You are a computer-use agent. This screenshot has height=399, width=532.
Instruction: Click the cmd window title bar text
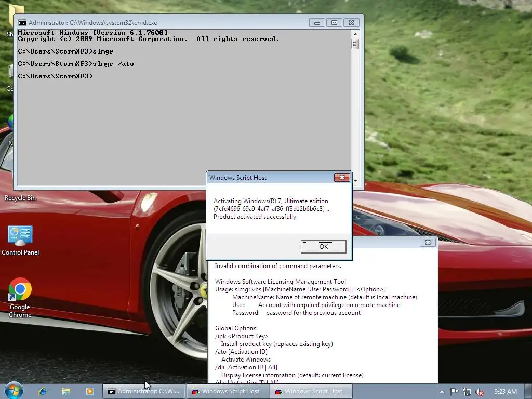92,23
